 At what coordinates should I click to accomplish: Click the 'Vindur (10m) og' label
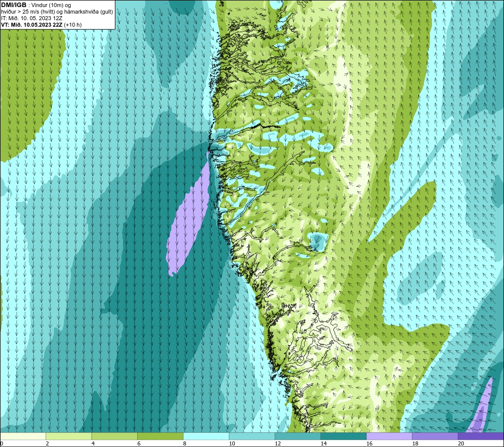[51, 6]
